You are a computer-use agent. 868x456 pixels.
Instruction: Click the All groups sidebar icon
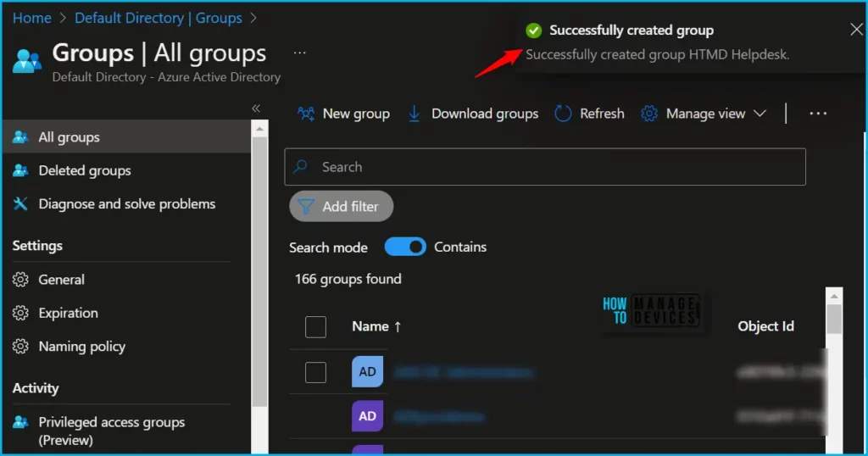pos(20,136)
